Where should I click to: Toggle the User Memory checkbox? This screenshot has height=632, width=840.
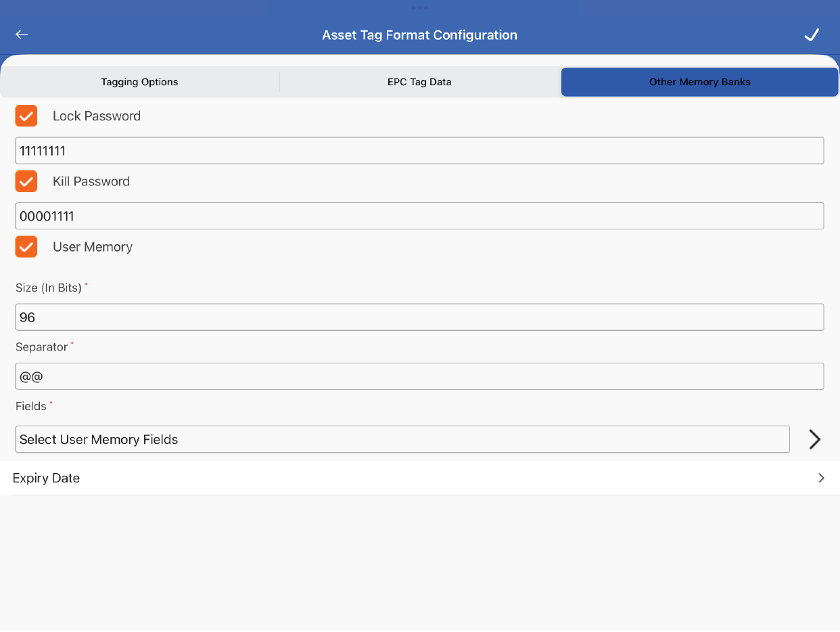26,247
